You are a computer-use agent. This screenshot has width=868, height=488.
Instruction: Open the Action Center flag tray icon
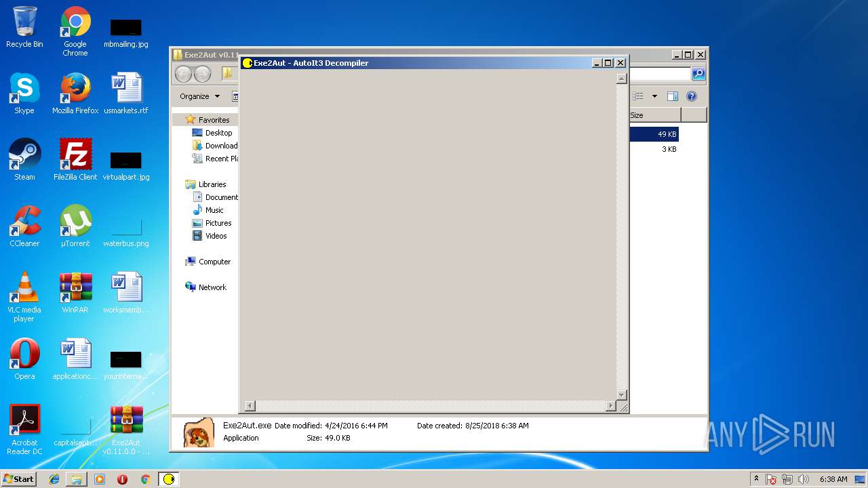click(772, 479)
